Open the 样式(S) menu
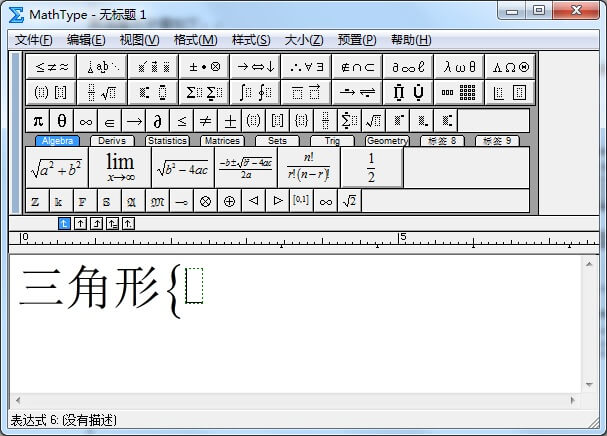This screenshot has width=607, height=436. pos(251,40)
